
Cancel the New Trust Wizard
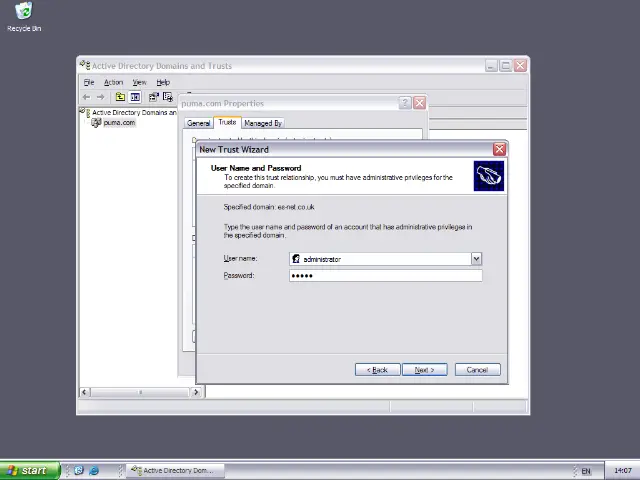(478, 370)
